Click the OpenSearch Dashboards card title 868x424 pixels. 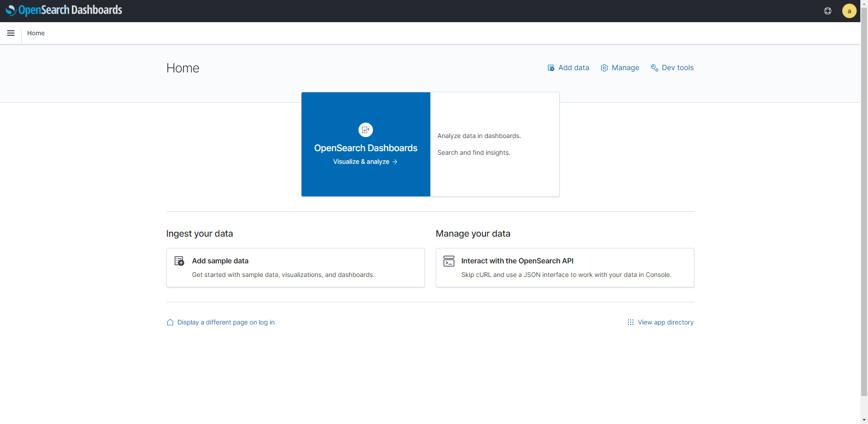[x=366, y=148]
